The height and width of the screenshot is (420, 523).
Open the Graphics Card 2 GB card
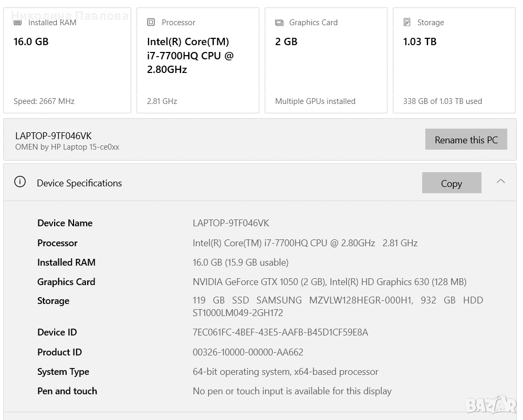click(326, 60)
